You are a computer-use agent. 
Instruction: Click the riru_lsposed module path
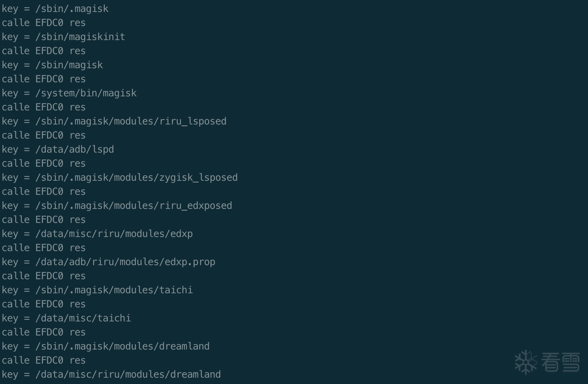pyautogui.click(x=131, y=121)
